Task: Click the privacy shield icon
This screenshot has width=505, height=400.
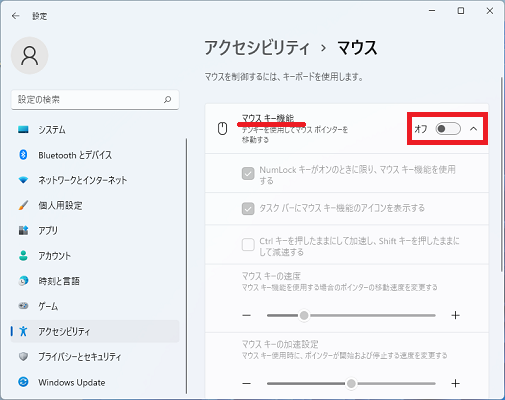Action: (x=23, y=357)
